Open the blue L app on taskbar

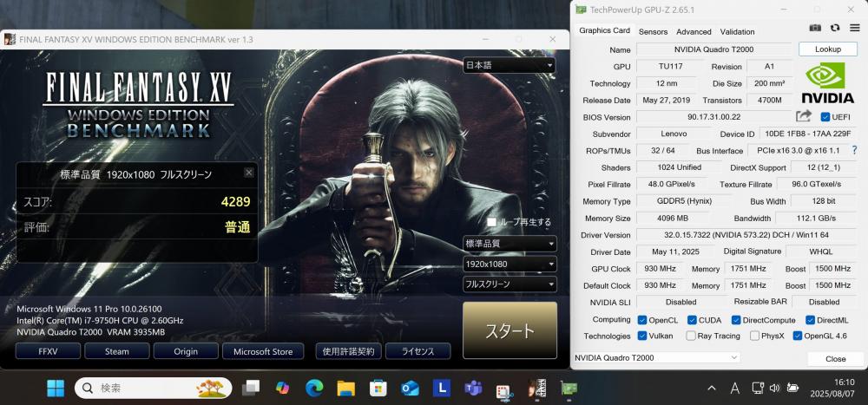[441, 389]
